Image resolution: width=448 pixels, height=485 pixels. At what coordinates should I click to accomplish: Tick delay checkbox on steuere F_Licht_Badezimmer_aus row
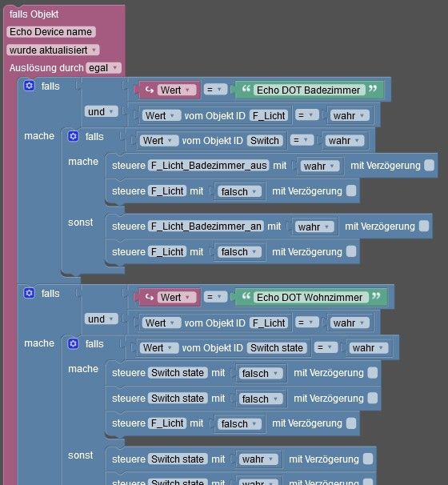click(x=429, y=165)
